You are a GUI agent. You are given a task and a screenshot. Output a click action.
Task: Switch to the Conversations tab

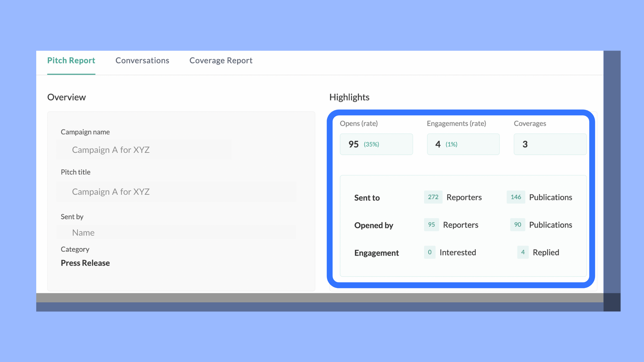(142, 61)
